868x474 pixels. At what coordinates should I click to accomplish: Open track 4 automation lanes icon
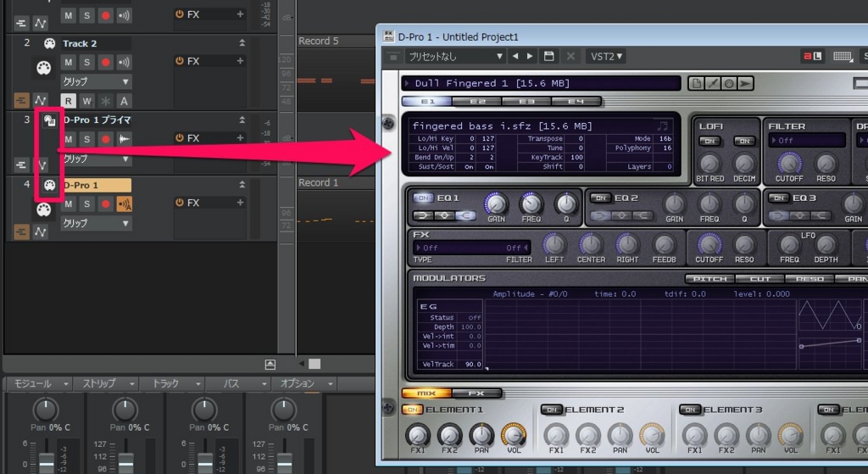[41, 231]
